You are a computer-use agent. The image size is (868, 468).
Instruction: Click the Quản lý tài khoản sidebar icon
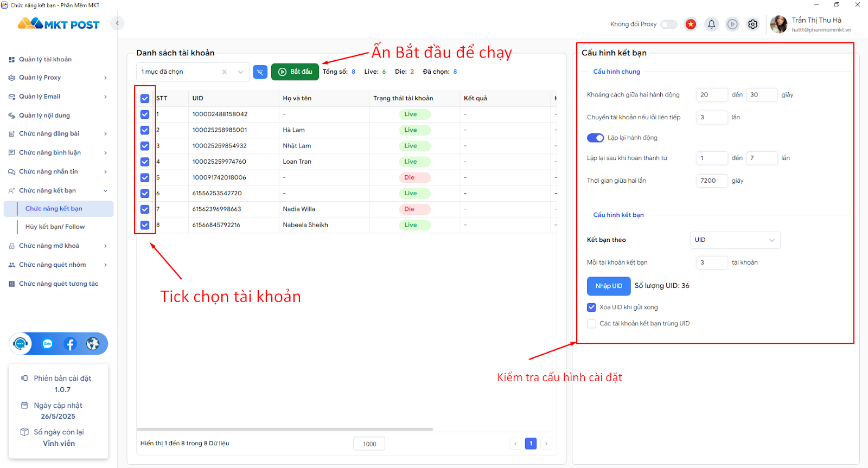12,60
